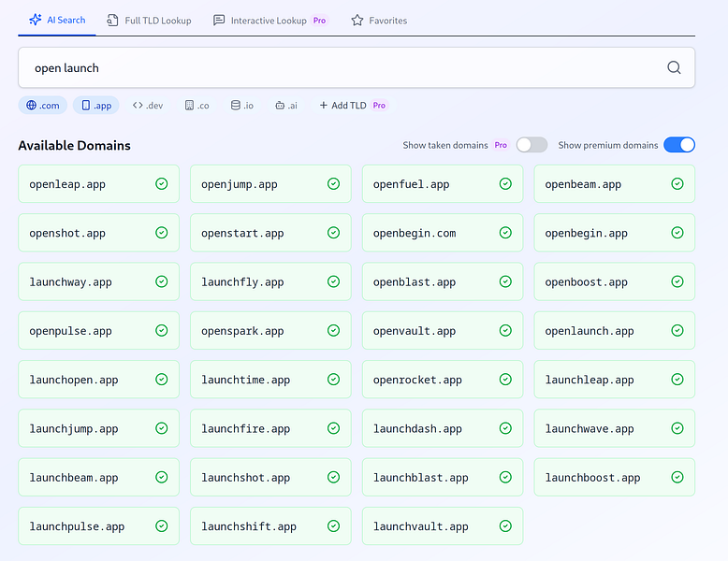Enable the .ai TLD filter

click(x=286, y=106)
